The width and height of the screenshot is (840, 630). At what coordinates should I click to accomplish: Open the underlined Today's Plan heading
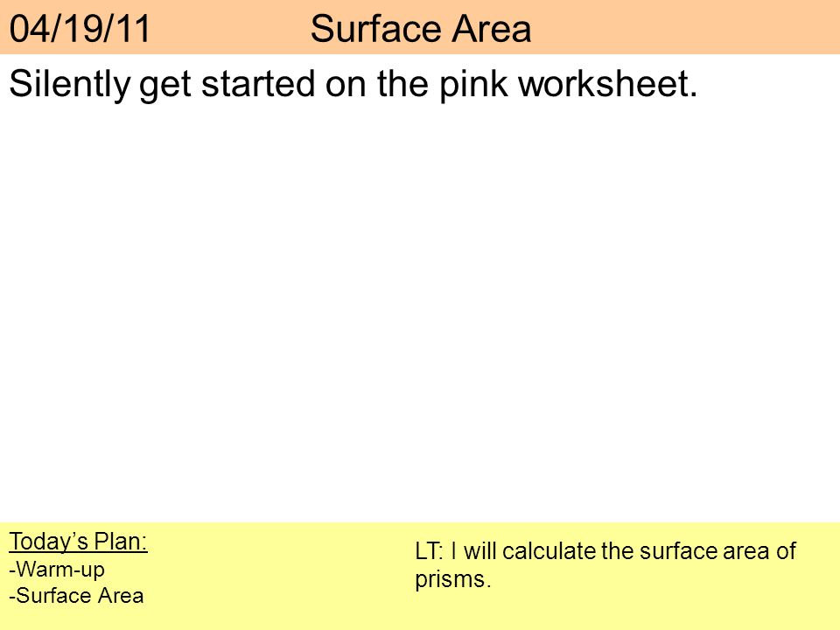click(x=78, y=542)
